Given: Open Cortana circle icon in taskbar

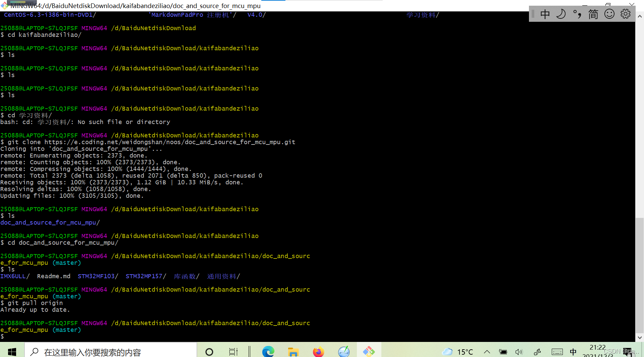Looking at the screenshot, I should 209,352.
